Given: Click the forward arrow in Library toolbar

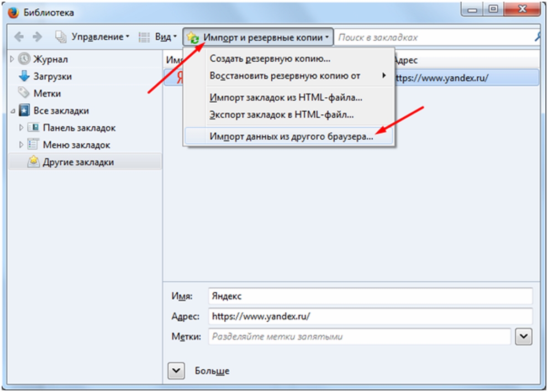Looking at the screenshot, I should [x=37, y=37].
